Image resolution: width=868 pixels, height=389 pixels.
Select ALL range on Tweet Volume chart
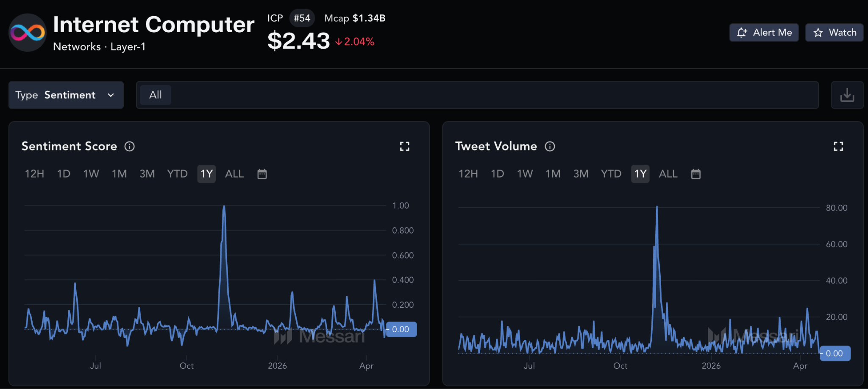click(x=668, y=174)
